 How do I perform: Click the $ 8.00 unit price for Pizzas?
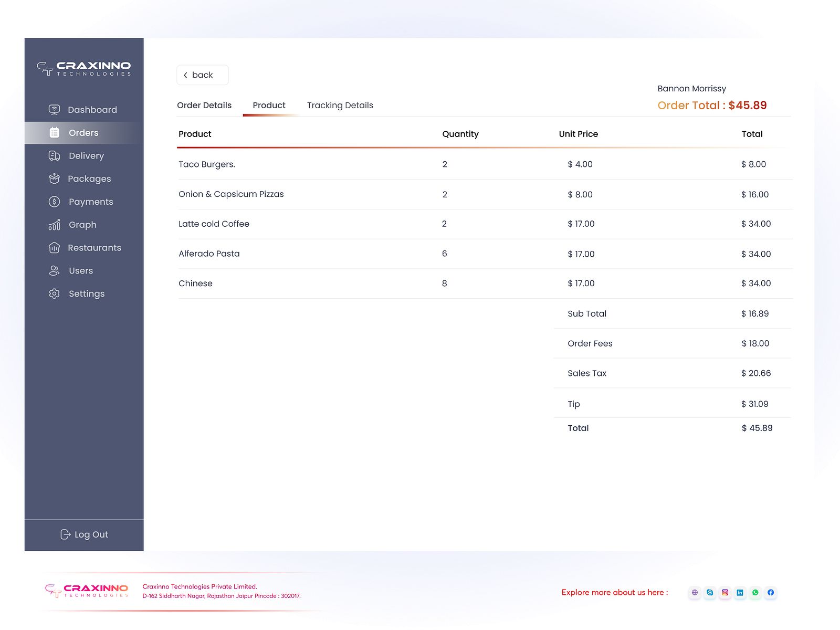point(580,194)
